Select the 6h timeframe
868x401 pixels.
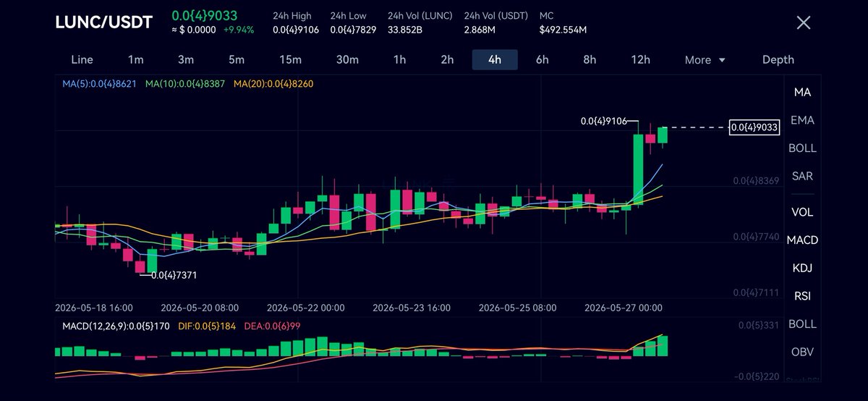coord(542,60)
